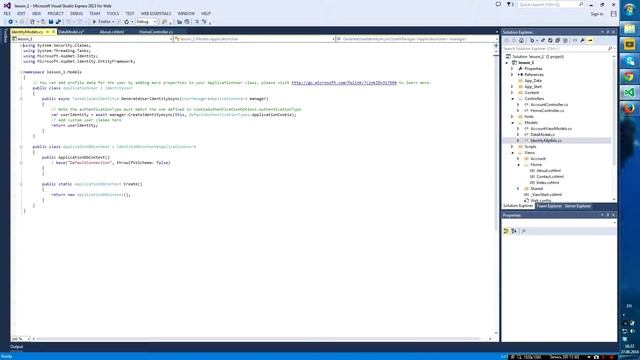This screenshot has width=640, height=360.
Task: Open the Toolbox side tab
Action: [5, 36]
